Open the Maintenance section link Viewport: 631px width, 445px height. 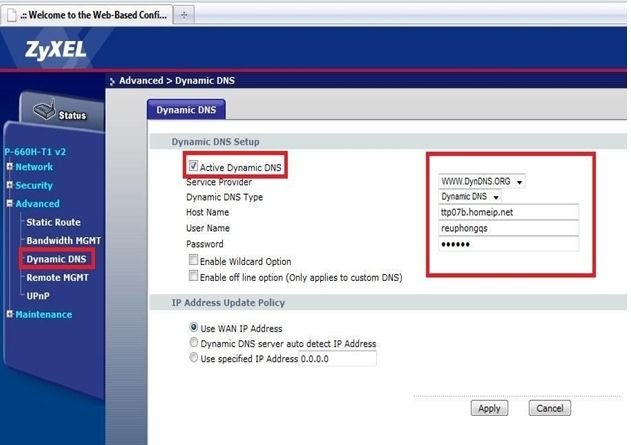click(x=43, y=314)
